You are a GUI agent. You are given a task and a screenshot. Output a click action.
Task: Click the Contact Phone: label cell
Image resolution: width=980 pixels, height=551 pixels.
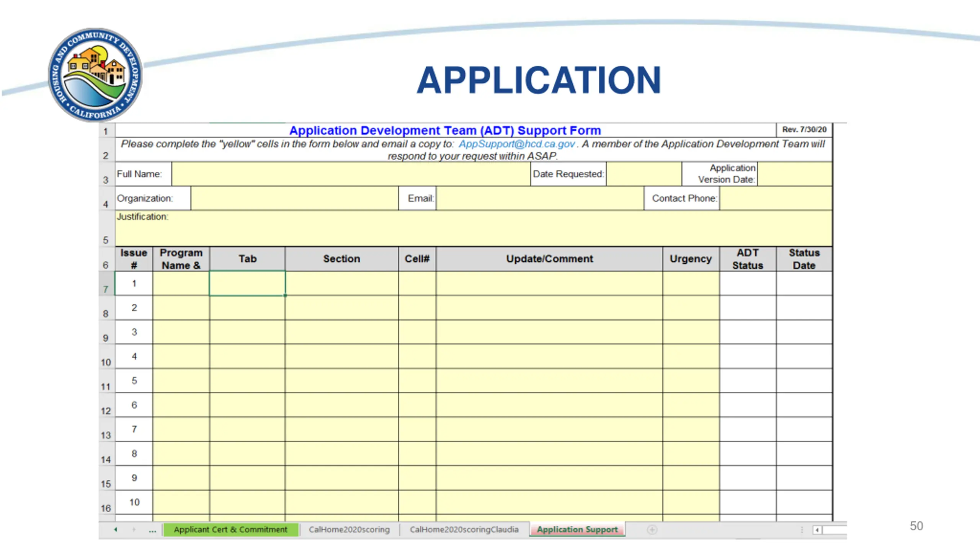pyautogui.click(x=682, y=198)
